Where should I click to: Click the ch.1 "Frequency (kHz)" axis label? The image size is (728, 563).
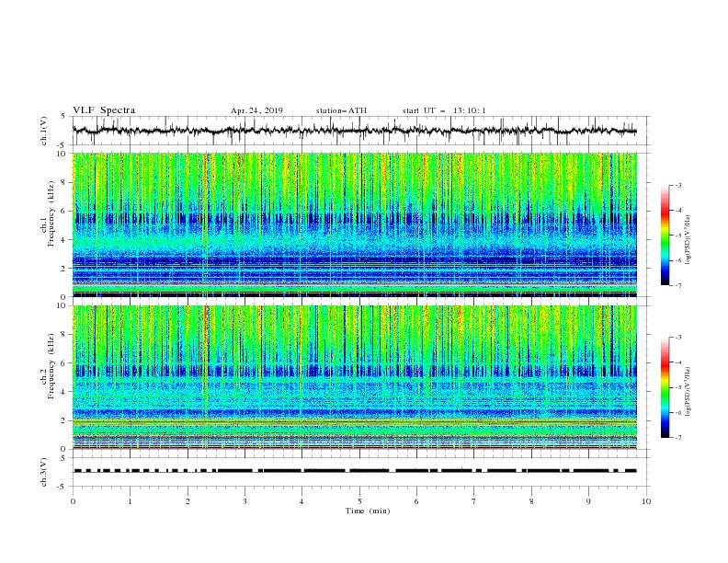tap(51, 212)
